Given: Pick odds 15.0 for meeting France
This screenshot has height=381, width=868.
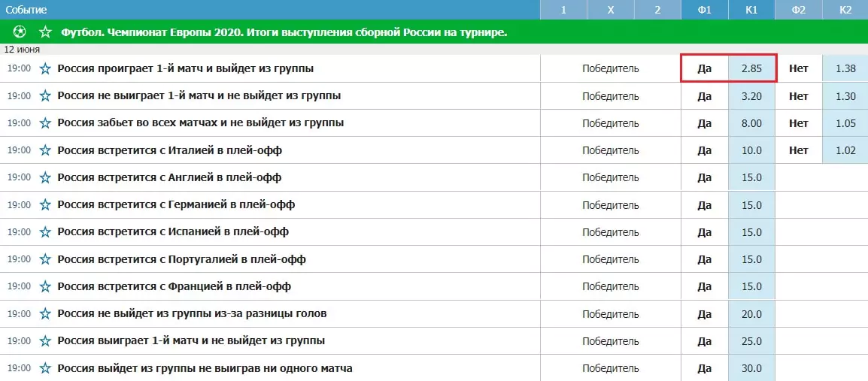Looking at the screenshot, I should coord(751,286).
